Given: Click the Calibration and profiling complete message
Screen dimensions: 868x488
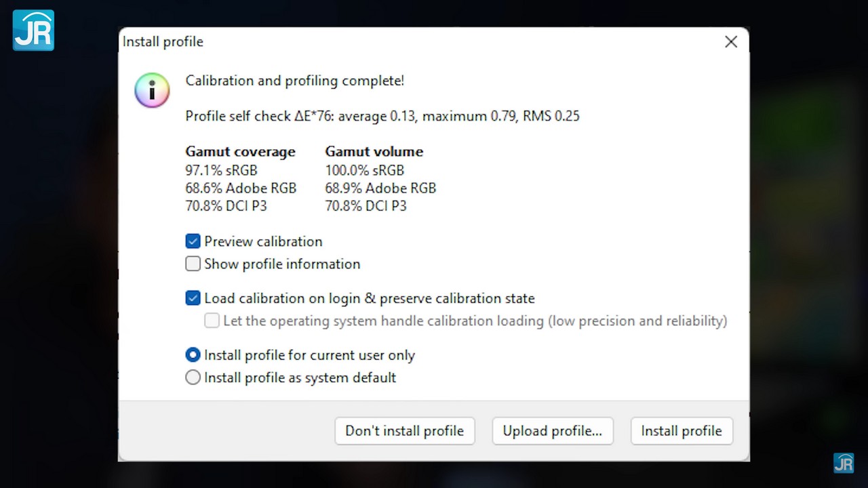Looking at the screenshot, I should (294, 81).
